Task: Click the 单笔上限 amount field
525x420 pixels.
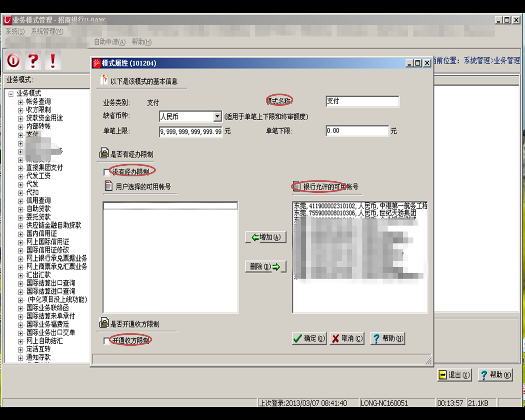Action: 191,132
